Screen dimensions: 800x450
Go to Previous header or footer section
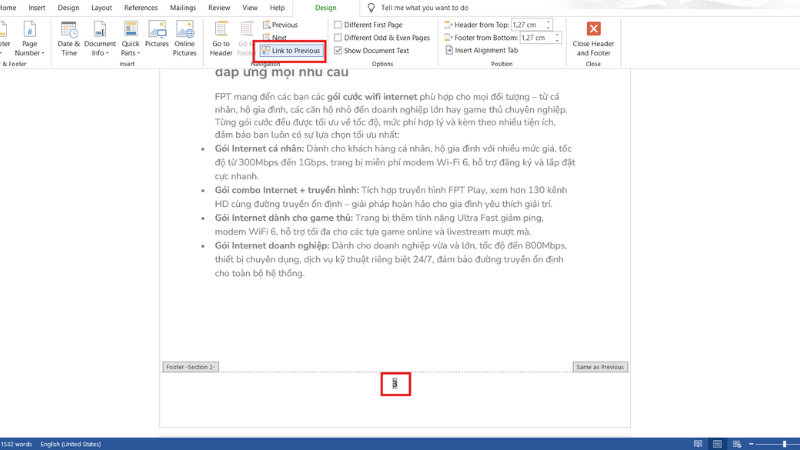[279, 24]
